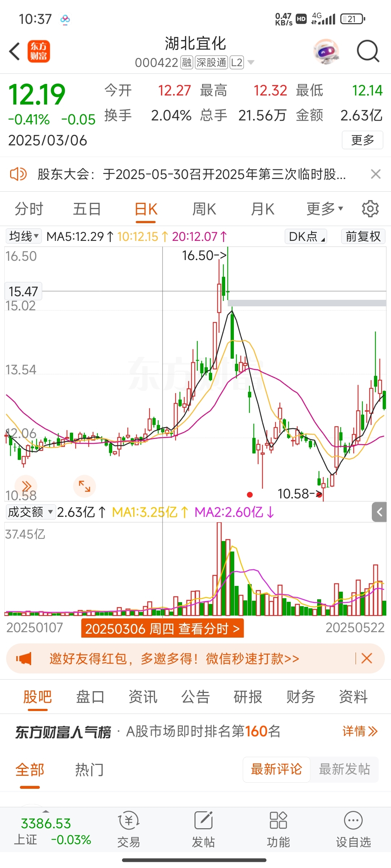Tap 4G signal status icon
The width and height of the screenshot is (391, 868).
click(x=323, y=18)
